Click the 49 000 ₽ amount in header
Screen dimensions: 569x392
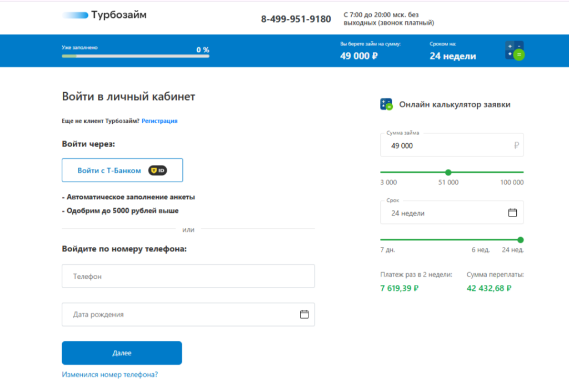pyautogui.click(x=359, y=56)
